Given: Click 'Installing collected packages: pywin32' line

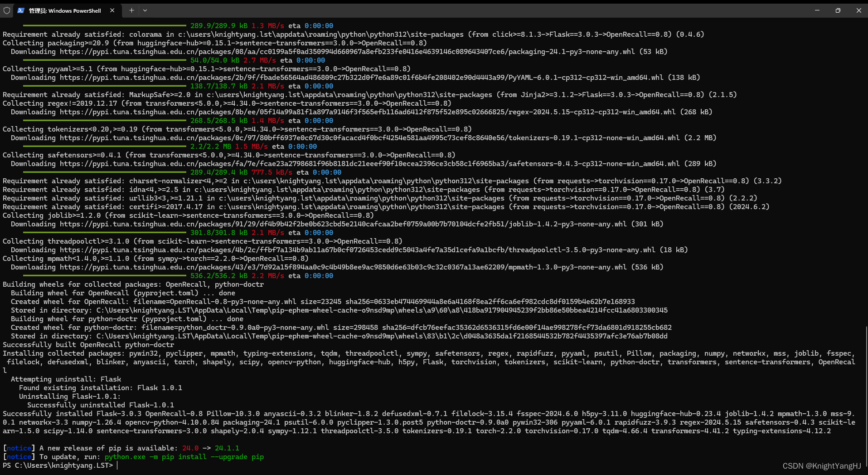Looking at the screenshot, I should [428, 362].
